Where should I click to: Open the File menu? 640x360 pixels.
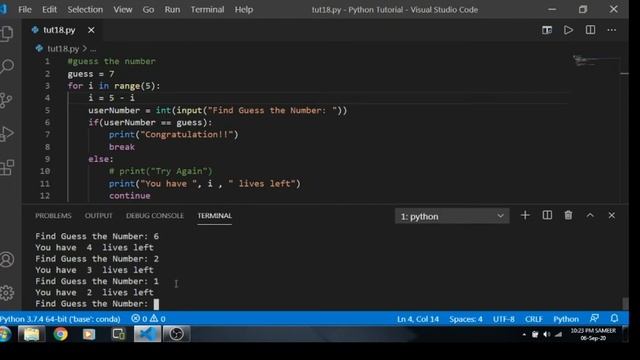pyautogui.click(x=25, y=9)
